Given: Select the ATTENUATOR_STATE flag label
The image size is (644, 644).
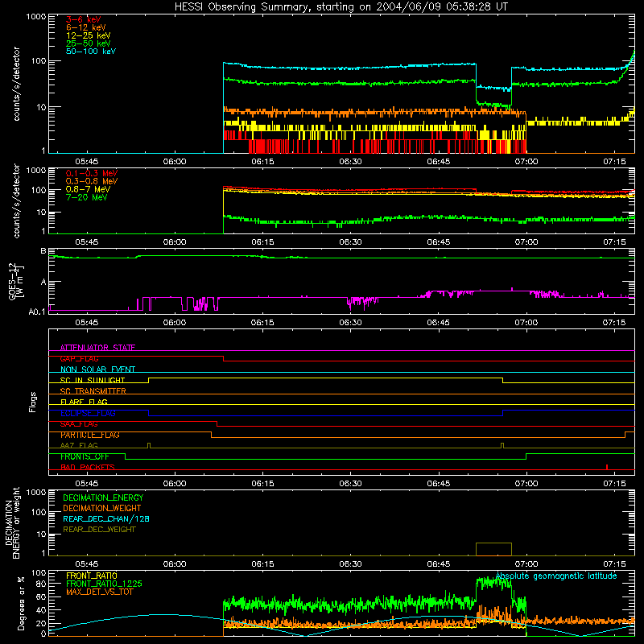Looking at the screenshot, I should tap(97, 348).
